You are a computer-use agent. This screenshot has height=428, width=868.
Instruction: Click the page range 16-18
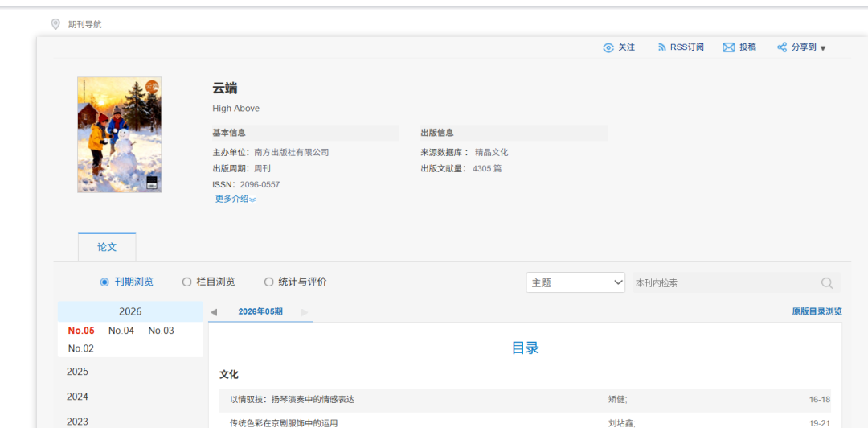point(820,400)
